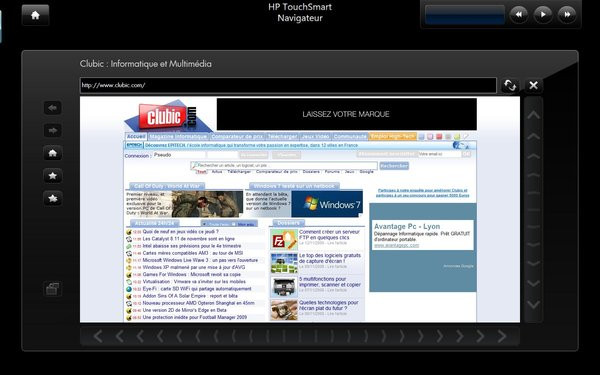Start media playback with the play button
This screenshot has height=375, width=600.
click(x=543, y=15)
